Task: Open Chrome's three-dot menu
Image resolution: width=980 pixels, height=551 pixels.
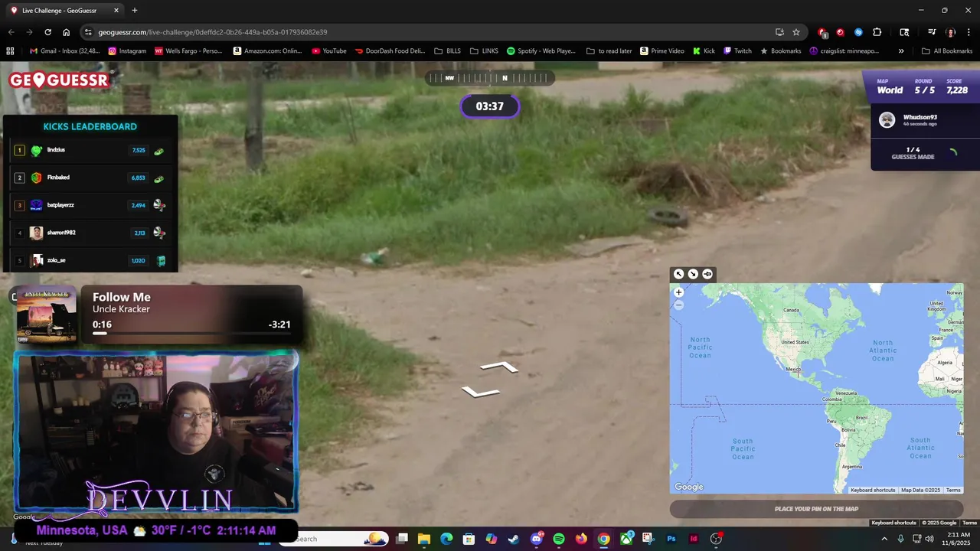Action: [x=969, y=32]
